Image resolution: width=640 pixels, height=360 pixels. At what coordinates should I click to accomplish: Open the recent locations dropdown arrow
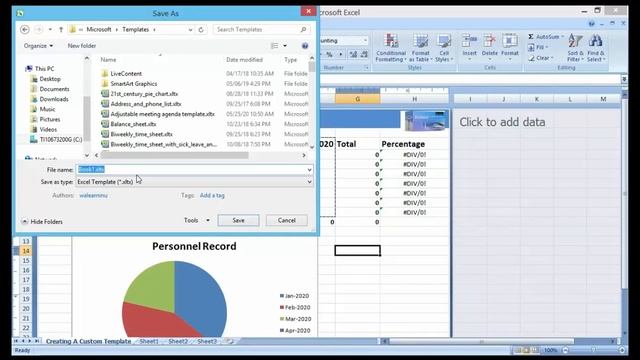[50, 29]
